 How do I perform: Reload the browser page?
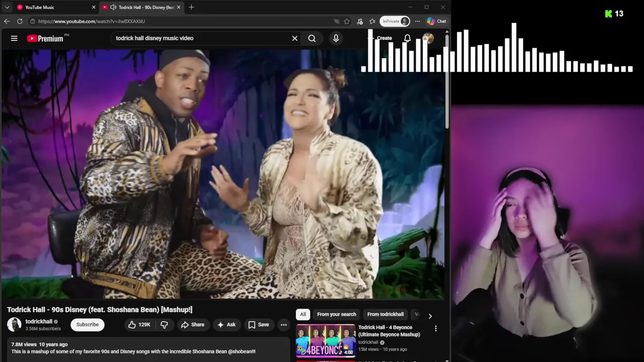tap(20, 21)
